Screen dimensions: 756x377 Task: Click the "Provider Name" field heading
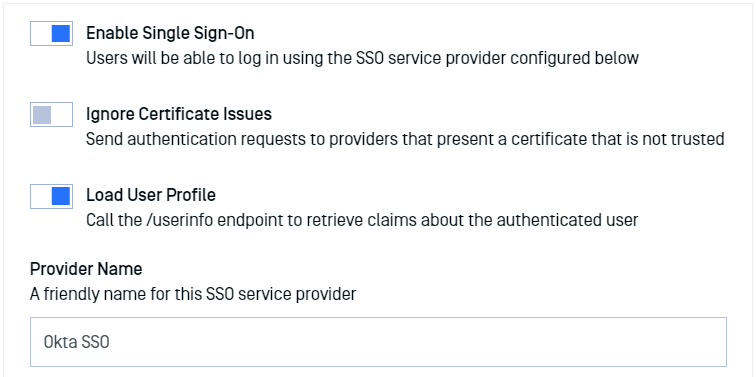pos(86,269)
